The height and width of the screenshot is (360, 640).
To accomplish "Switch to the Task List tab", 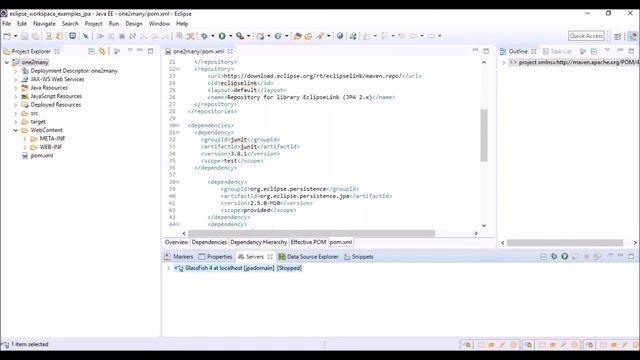I will pos(557,51).
